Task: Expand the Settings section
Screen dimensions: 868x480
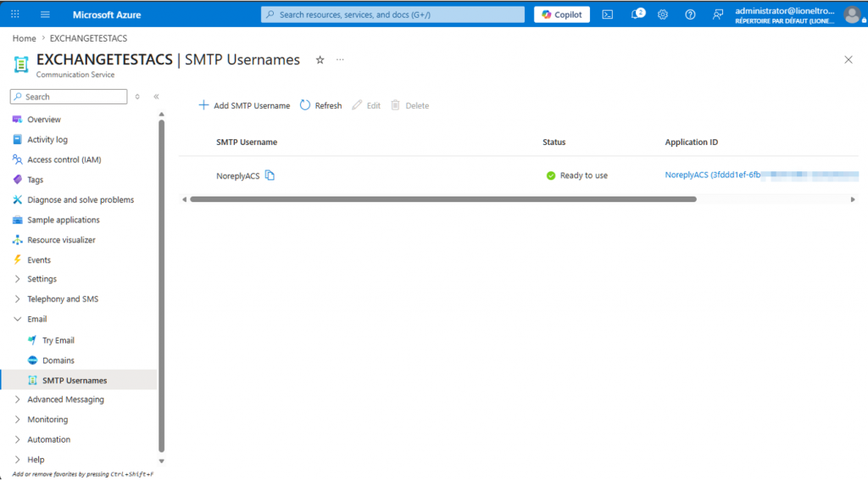Action: coord(17,279)
